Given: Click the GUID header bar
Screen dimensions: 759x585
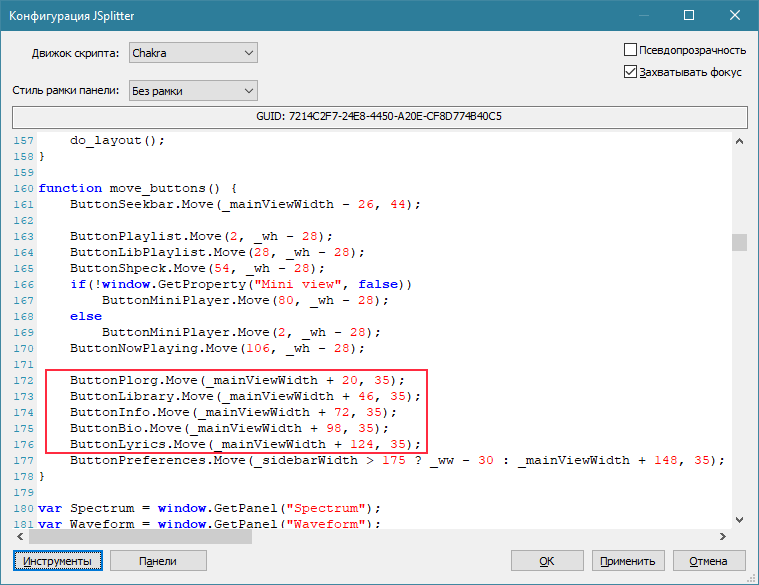Looking at the screenshot, I should click(x=379, y=117).
